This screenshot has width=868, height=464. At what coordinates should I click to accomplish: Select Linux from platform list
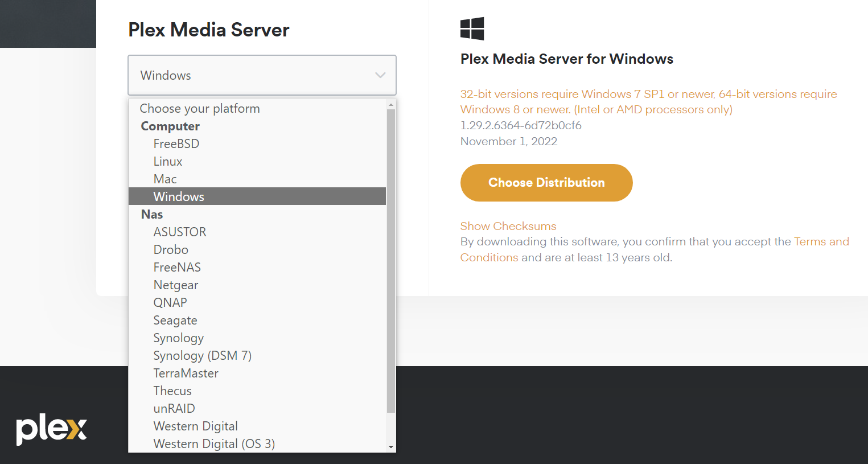point(168,162)
